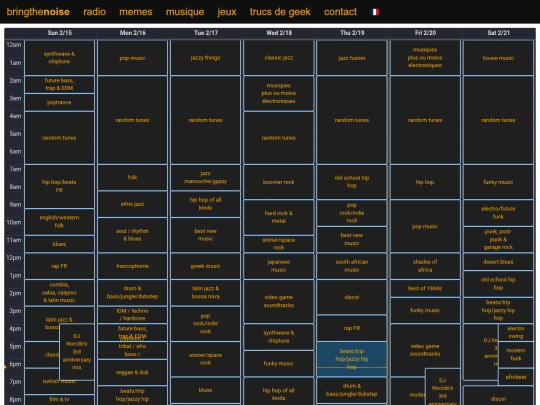Select the Sun 2/15 column header
The width and height of the screenshot is (540, 405).
tap(60, 33)
